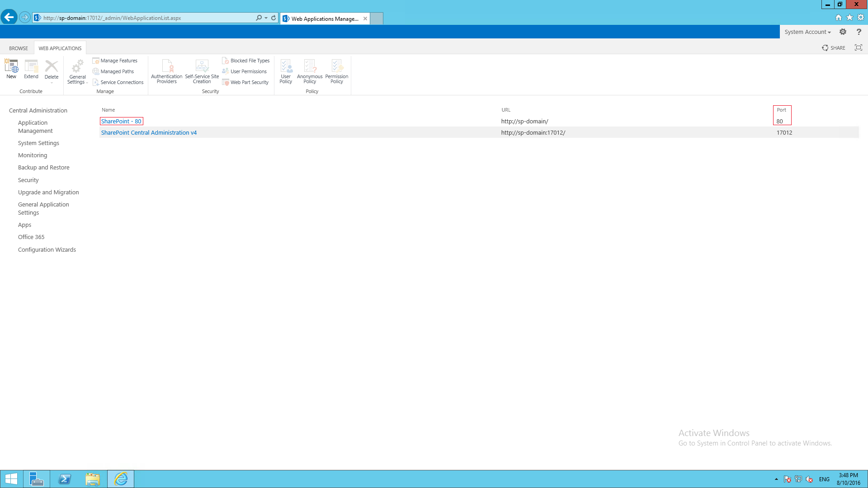Image resolution: width=868 pixels, height=488 pixels.
Task: Click the port value 17012
Action: (784, 132)
